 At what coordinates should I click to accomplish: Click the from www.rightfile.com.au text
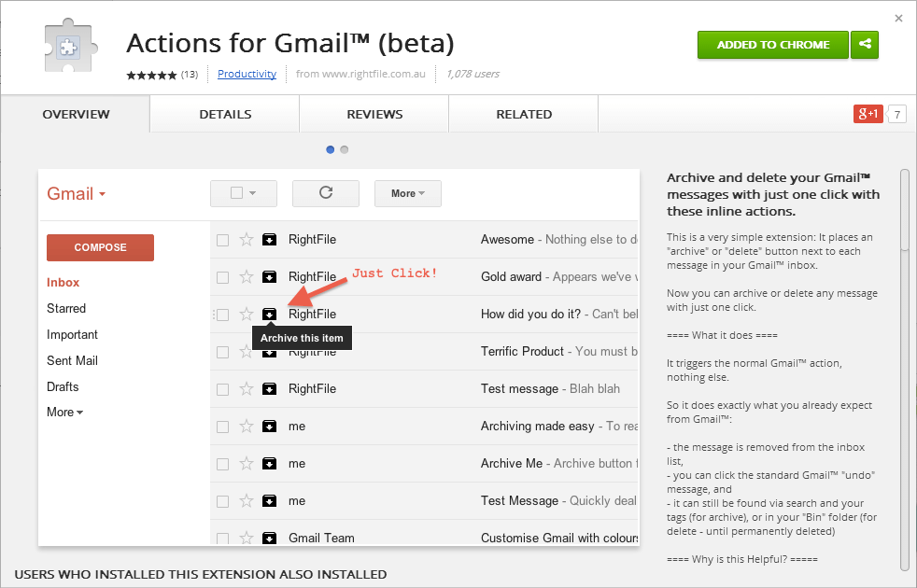point(360,74)
